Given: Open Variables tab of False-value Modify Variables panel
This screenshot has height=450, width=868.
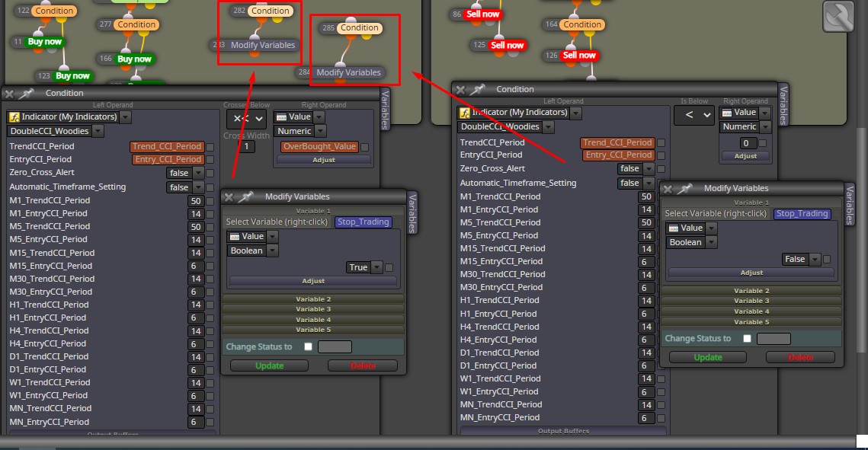Looking at the screenshot, I should point(850,205).
